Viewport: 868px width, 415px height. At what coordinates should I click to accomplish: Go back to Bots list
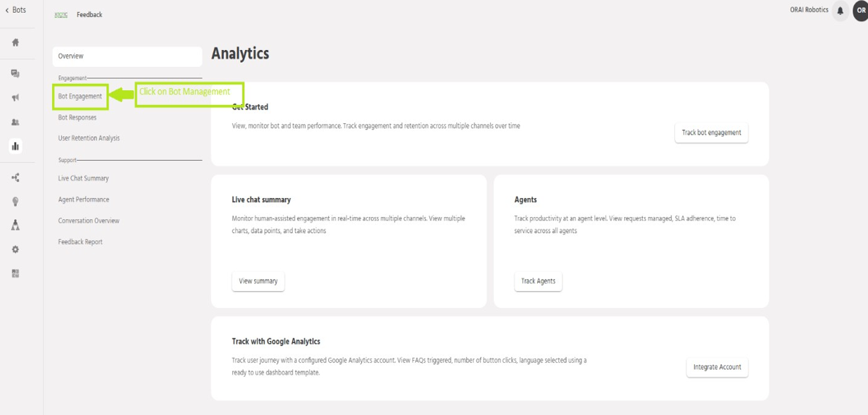pyautogui.click(x=15, y=10)
